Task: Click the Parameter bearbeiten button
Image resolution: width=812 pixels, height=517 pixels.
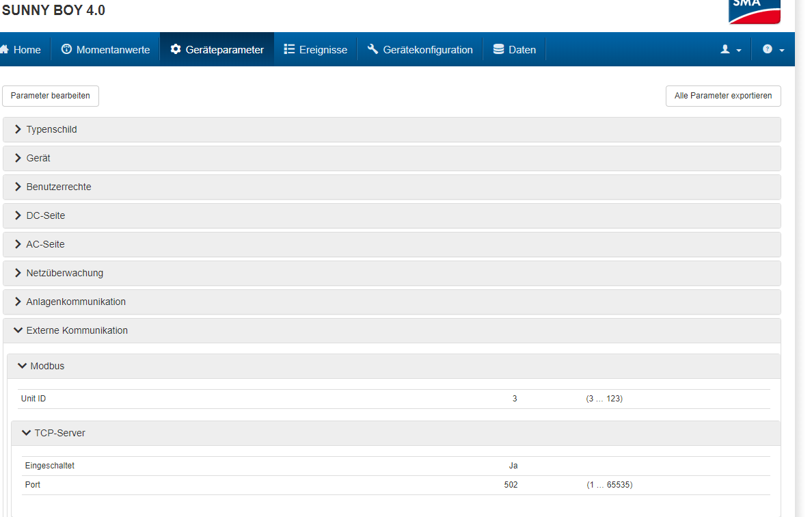Action: (51, 96)
